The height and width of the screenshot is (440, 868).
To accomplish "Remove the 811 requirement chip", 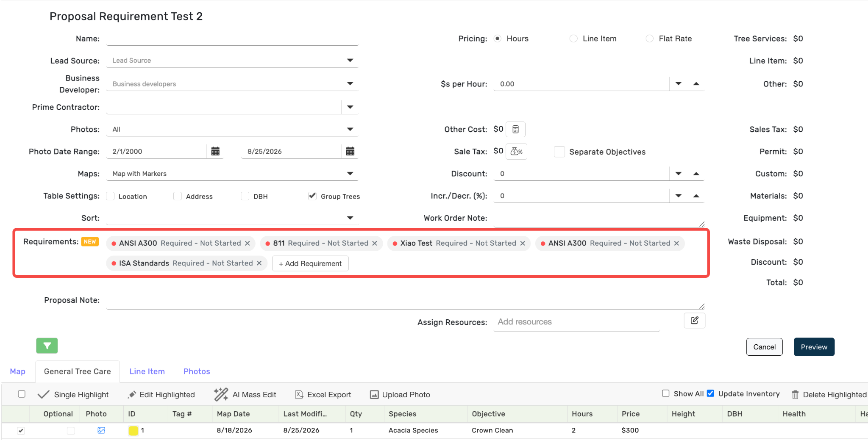I will coord(375,243).
